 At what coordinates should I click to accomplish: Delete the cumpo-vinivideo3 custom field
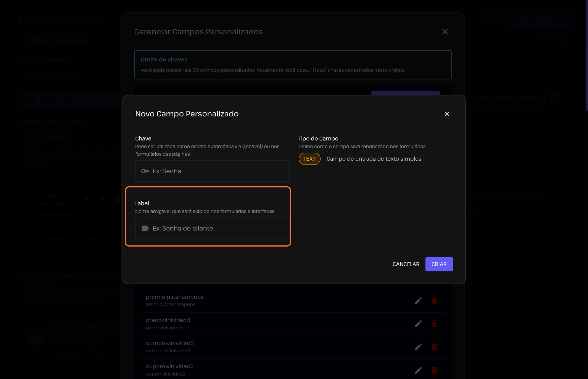pos(434,347)
